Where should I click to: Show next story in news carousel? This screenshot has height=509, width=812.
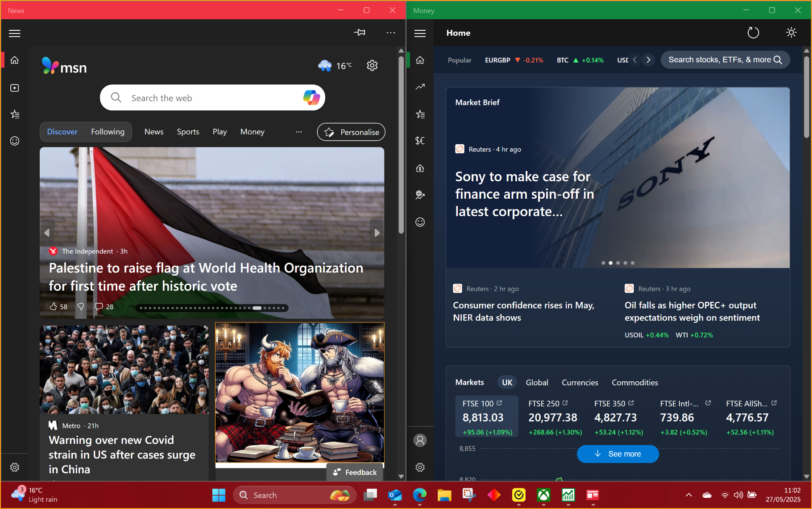click(x=377, y=233)
